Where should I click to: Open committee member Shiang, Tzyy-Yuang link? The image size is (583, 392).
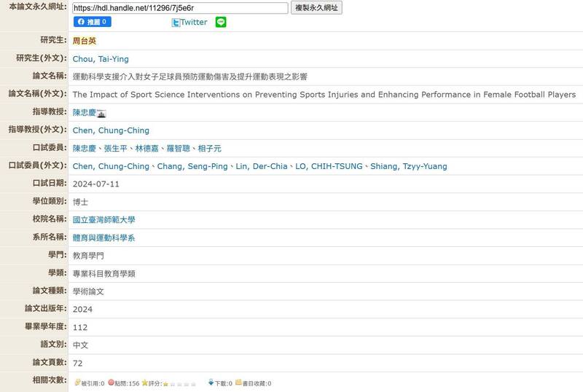click(x=409, y=167)
